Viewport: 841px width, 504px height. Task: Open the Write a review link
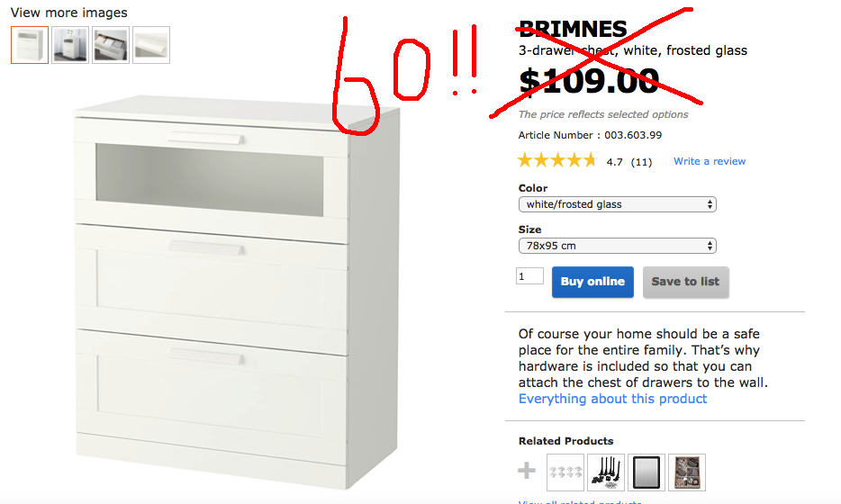[x=710, y=161]
